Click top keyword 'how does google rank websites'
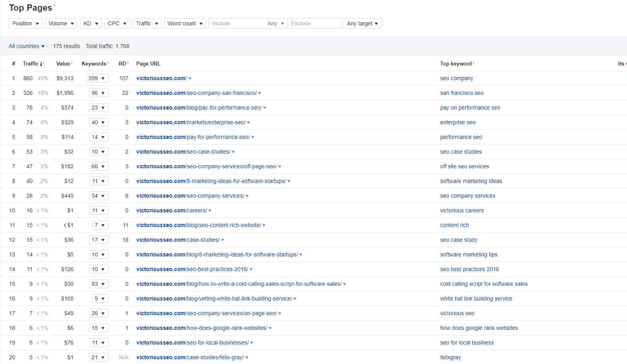The width and height of the screenshot is (627, 364). tap(479, 328)
